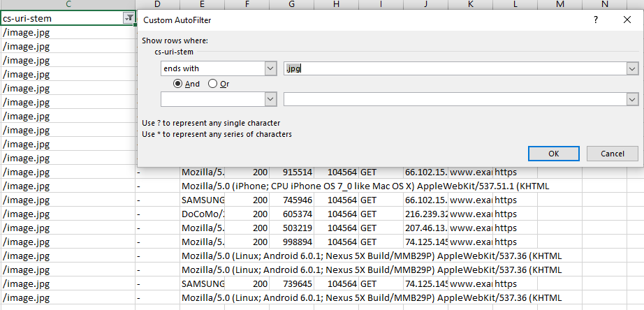This screenshot has width=644, height=310.
Task: Select column N header
Action: pos(605,5)
